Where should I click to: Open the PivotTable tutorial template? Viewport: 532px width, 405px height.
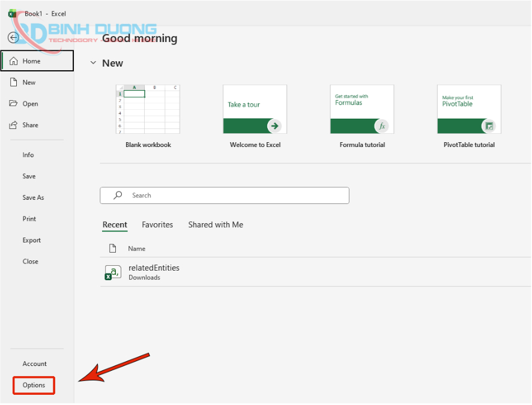click(x=469, y=109)
